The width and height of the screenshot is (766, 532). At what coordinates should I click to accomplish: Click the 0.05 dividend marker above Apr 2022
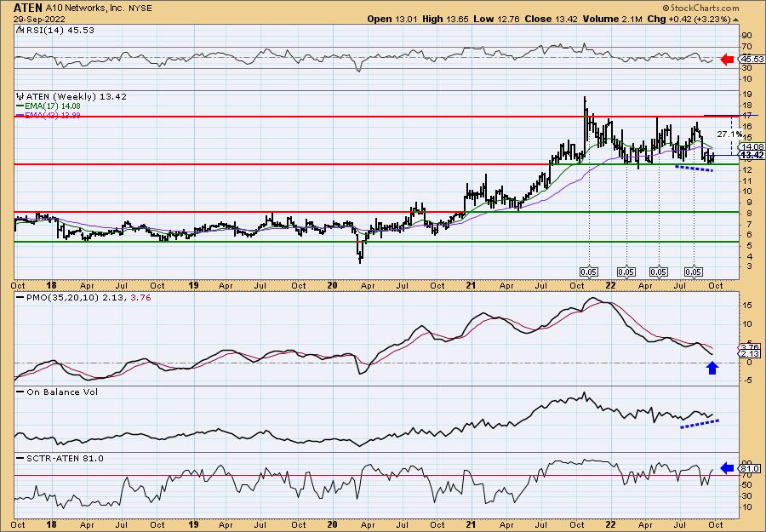[658, 272]
